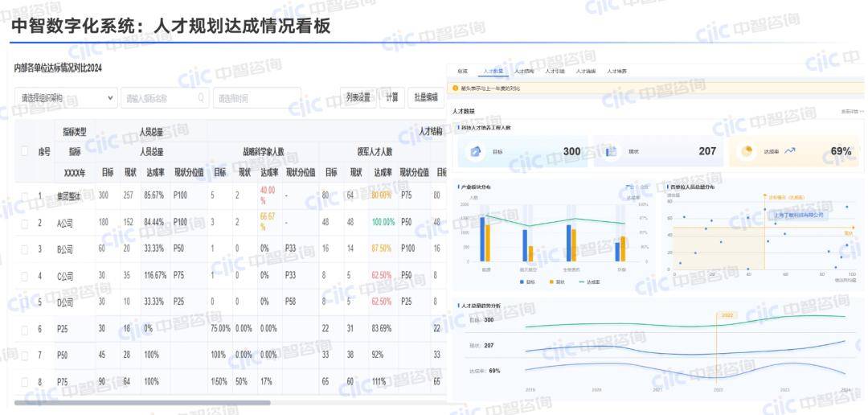Image resolution: width=868 pixels, height=415 pixels.
Task: Tick checkbox for row 6 P25
Action: [25, 329]
